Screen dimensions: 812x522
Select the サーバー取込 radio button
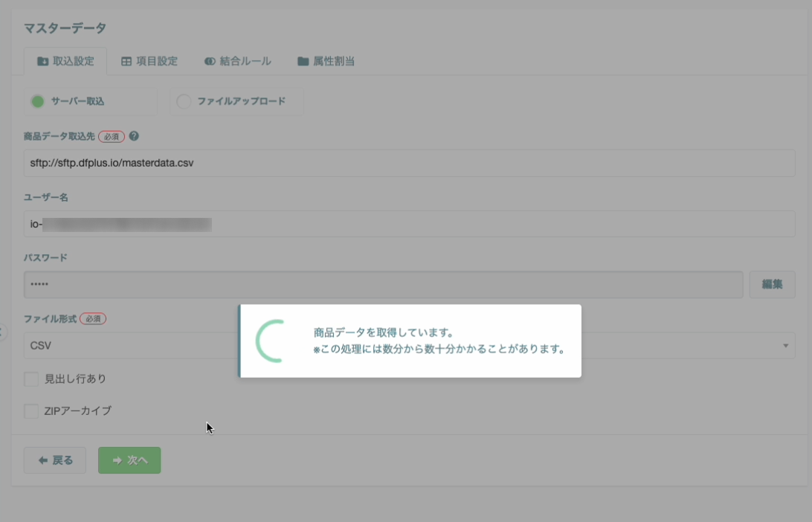click(x=37, y=101)
